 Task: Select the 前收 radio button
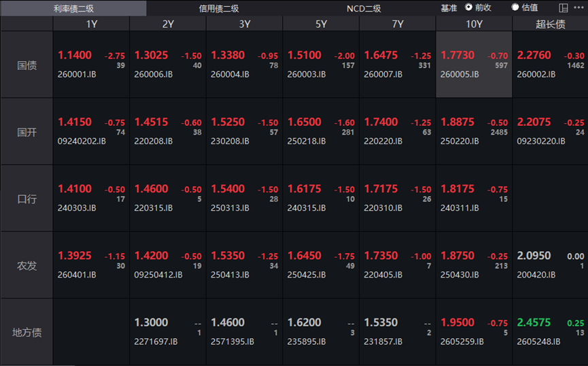tap(469, 7)
